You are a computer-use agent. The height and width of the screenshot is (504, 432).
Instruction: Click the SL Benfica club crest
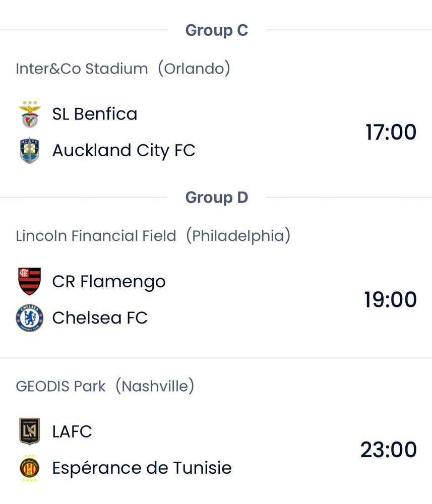click(x=30, y=114)
